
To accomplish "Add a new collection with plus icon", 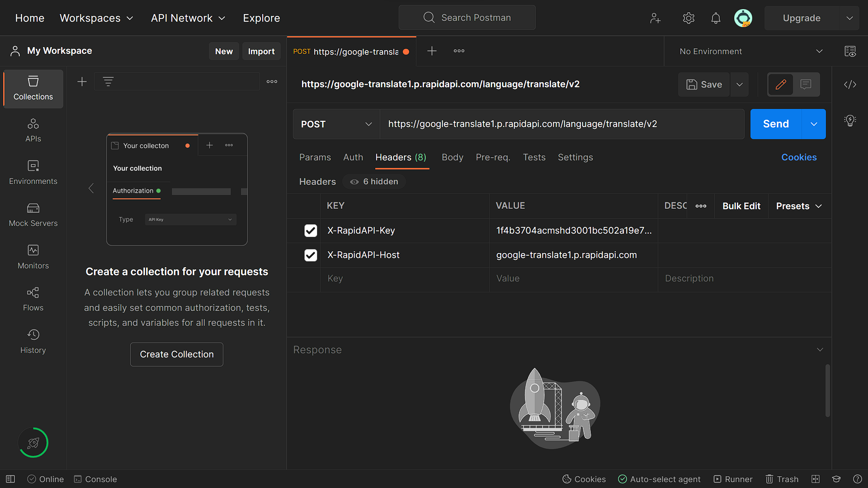I will point(82,82).
